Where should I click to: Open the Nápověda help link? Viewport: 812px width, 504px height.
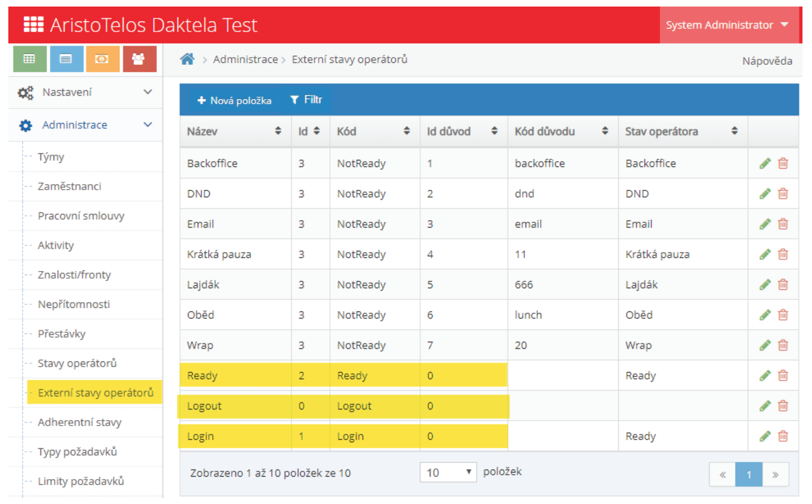[767, 61]
